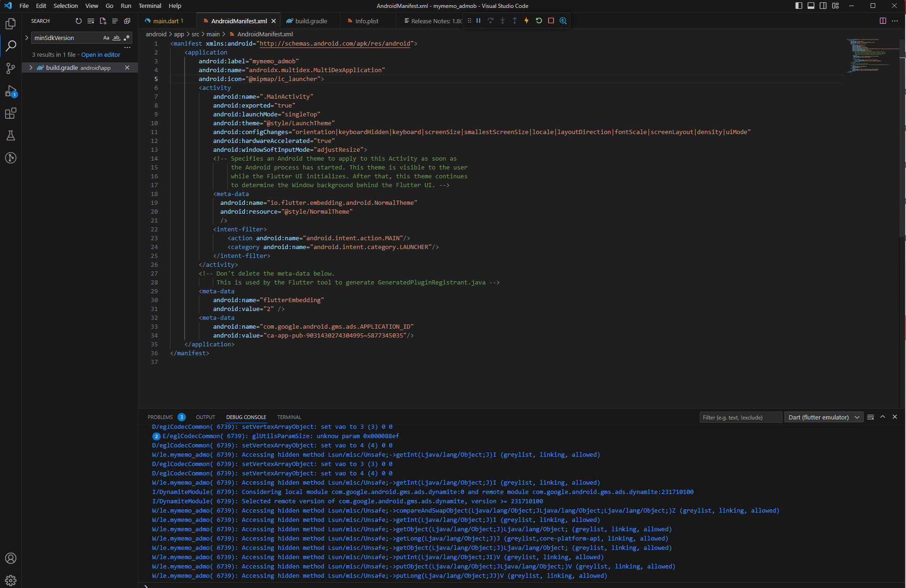Switch to build.gradle editor tab
This screenshot has height=588, width=906.
tap(310, 21)
